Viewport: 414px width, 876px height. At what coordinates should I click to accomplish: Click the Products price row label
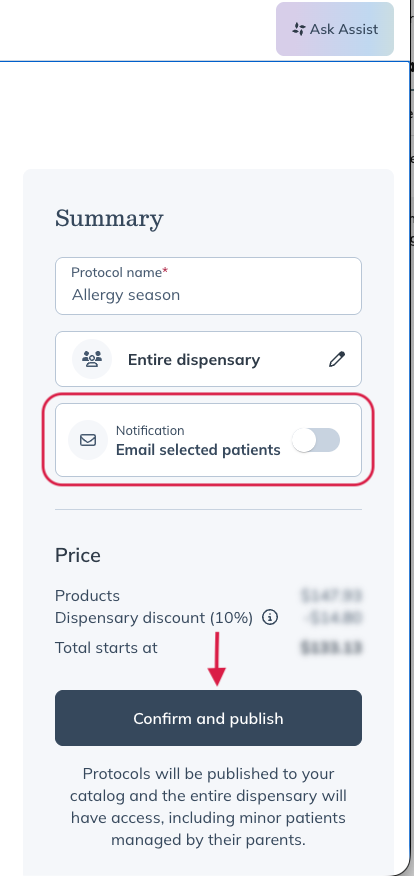tap(87, 596)
